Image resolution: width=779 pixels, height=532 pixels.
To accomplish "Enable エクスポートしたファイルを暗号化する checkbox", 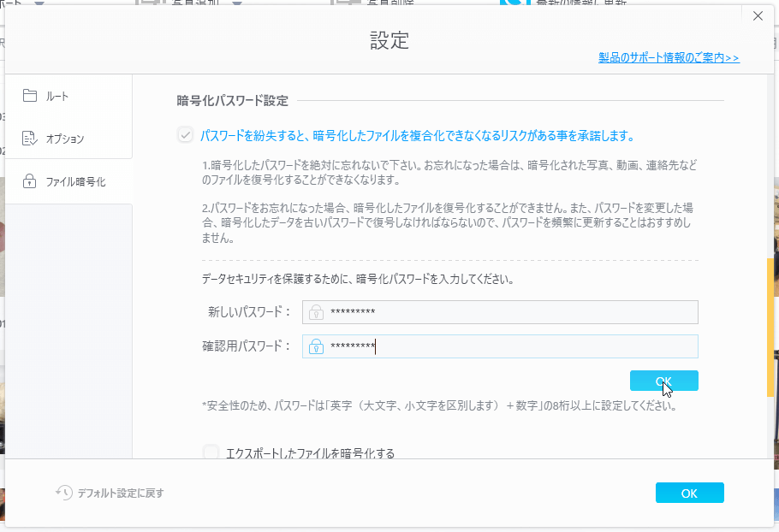I will (x=211, y=452).
